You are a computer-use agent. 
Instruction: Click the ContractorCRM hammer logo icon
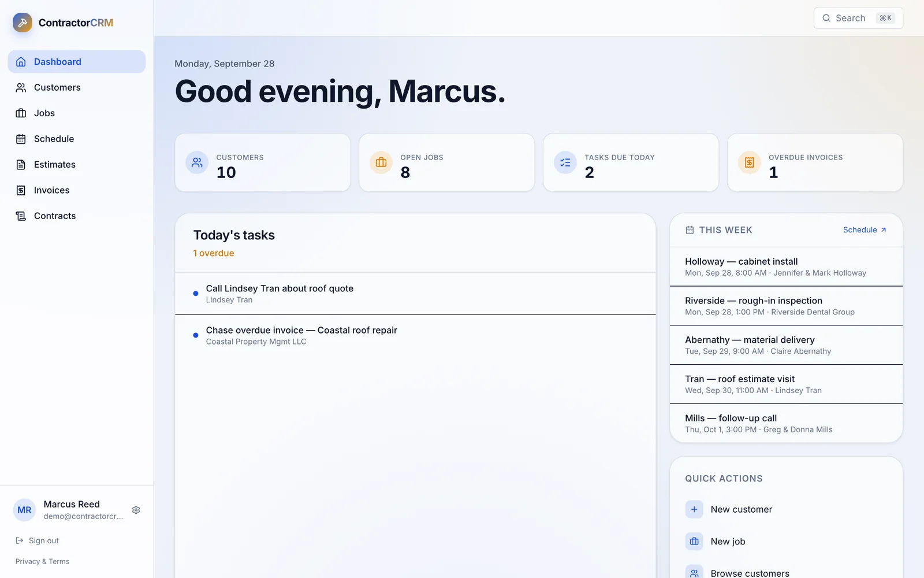(23, 23)
